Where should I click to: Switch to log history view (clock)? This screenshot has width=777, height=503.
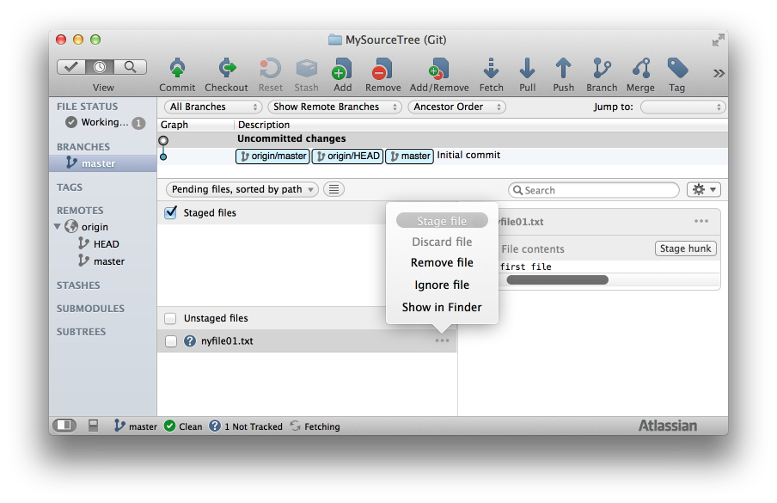[x=100, y=66]
